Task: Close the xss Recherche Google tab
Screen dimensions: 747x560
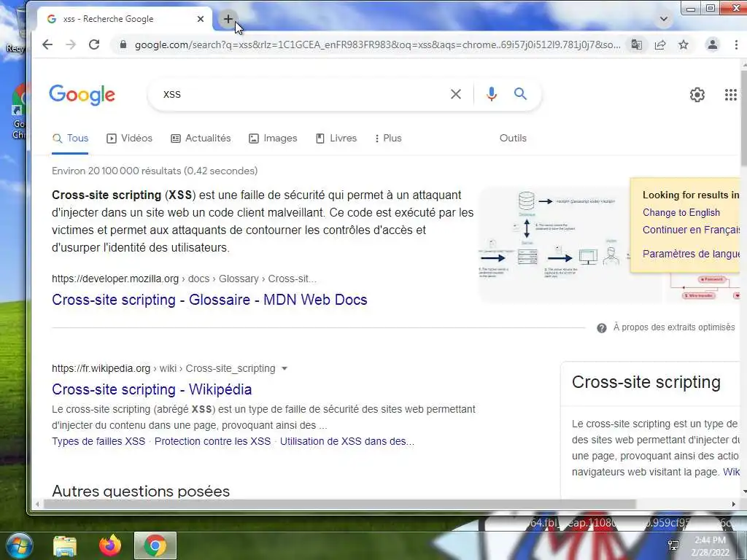Action: click(x=201, y=19)
